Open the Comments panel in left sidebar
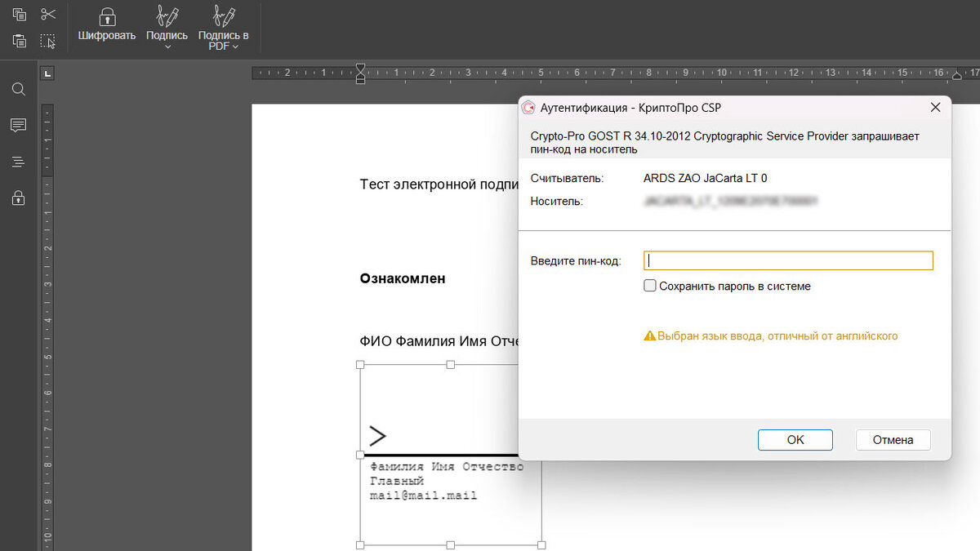 [x=18, y=125]
